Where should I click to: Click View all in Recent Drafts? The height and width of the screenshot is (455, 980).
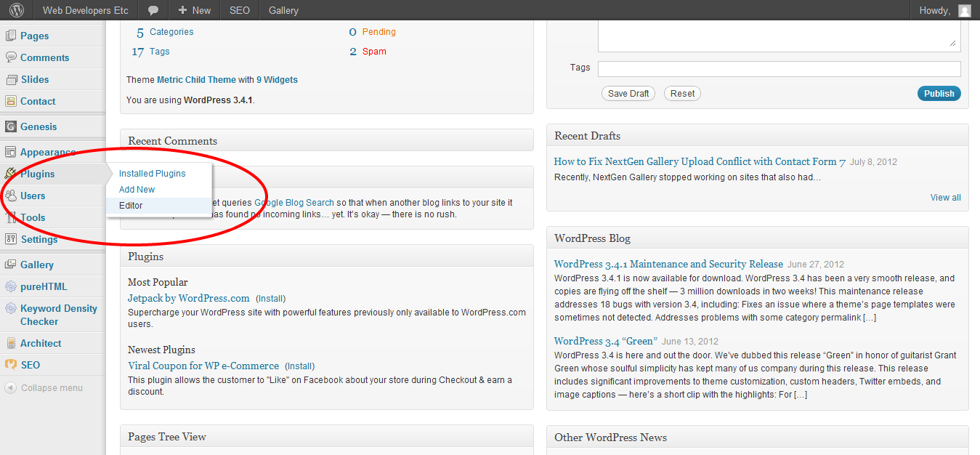coord(946,198)
